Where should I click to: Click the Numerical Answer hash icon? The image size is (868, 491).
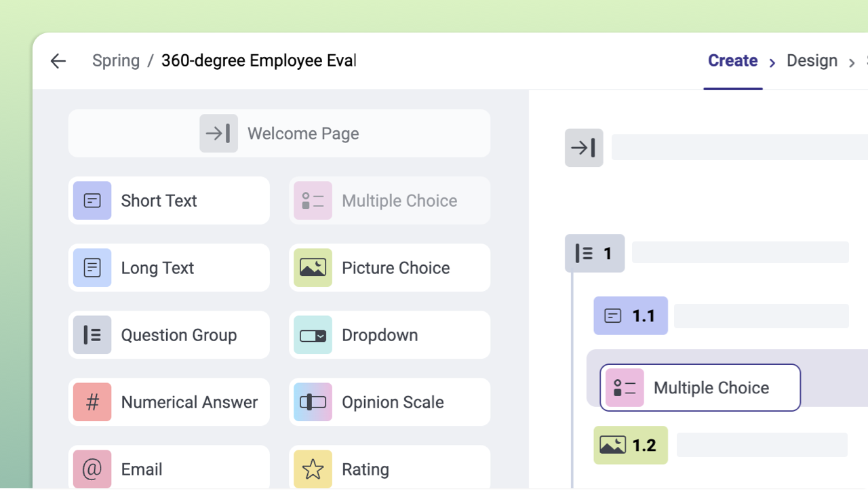(x=92, y=401)
